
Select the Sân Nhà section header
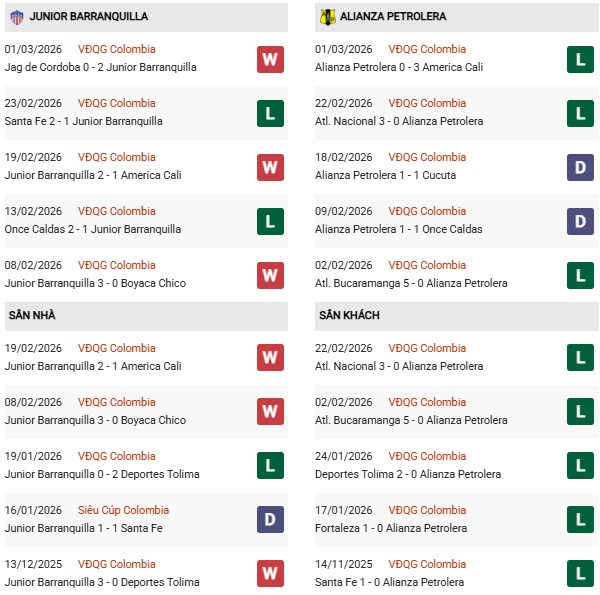[x=32, y=316]
